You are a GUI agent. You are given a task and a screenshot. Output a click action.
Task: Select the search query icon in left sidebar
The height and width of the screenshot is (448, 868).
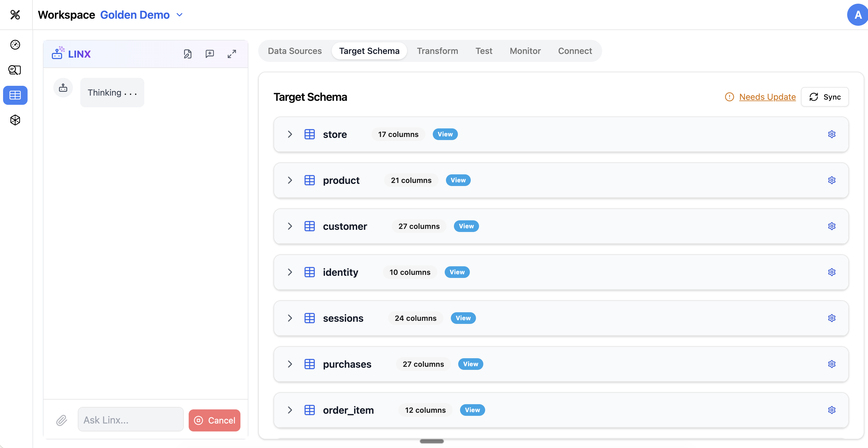15,70
